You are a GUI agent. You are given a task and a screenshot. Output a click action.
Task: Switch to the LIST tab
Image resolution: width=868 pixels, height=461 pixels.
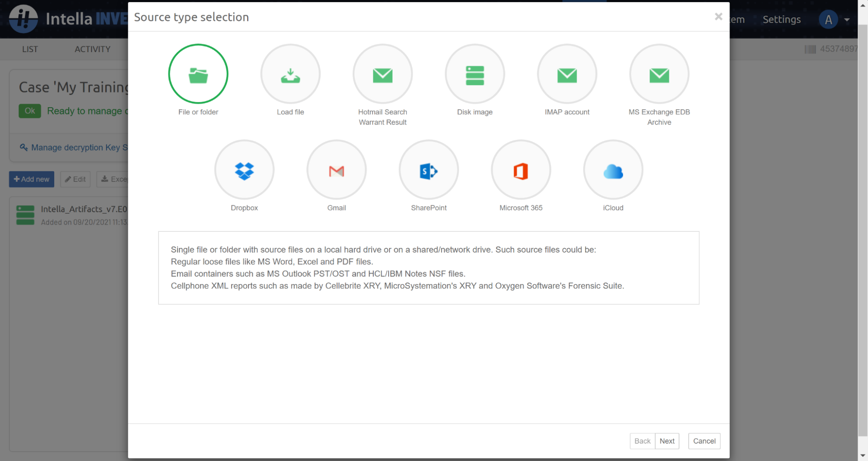point(30,49)
